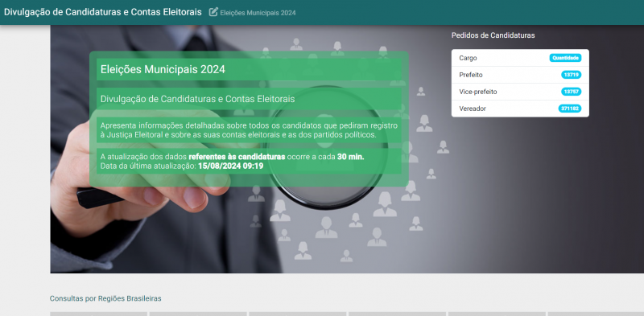
Task: Click the 13719 badge for Prefeito
Action: click(572, 75)
